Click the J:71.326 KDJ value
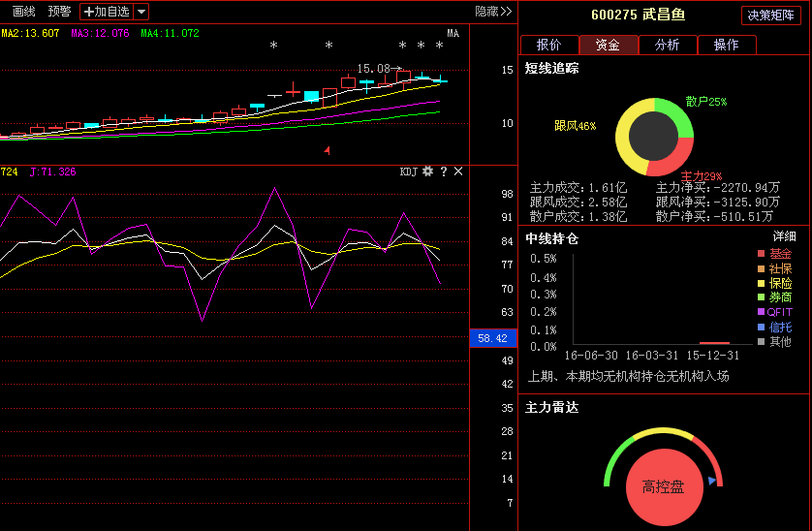 pyautogui.click(x=53, y=172)
